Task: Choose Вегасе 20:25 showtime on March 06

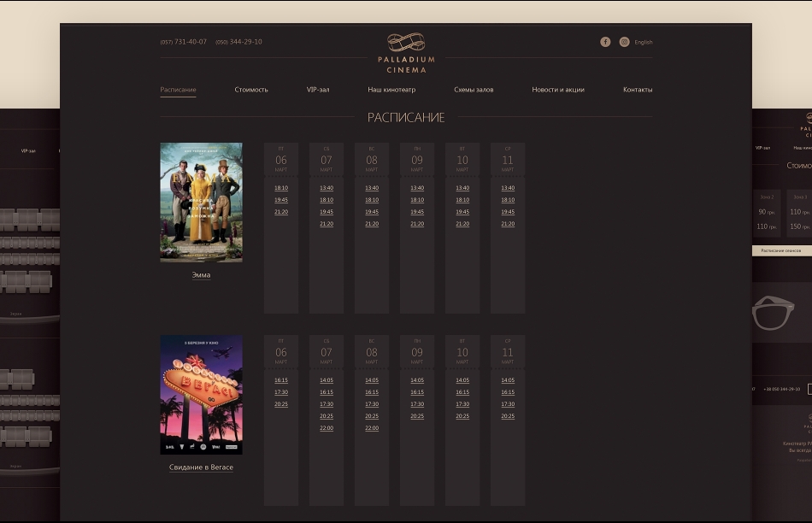Action: tap(281, 404)
